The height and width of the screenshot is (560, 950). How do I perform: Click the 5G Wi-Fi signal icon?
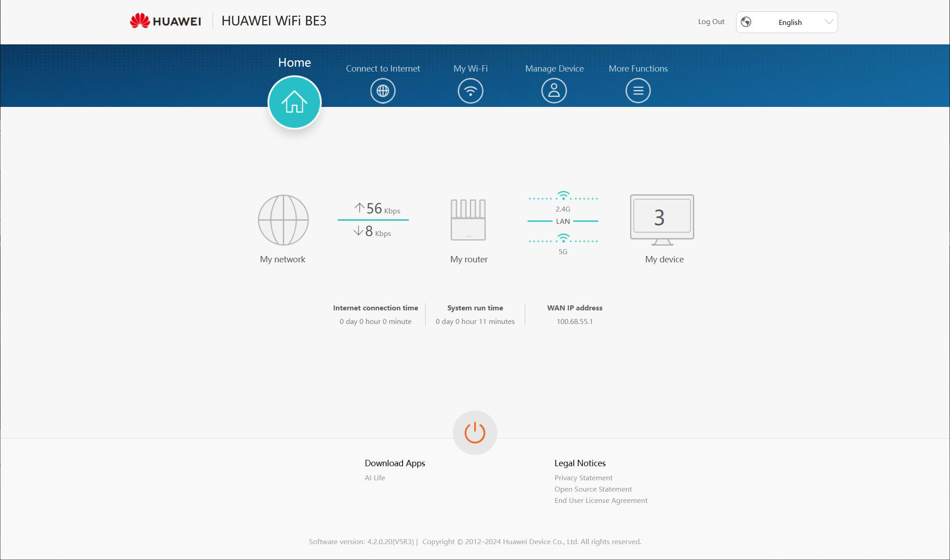tap(563, 238)
